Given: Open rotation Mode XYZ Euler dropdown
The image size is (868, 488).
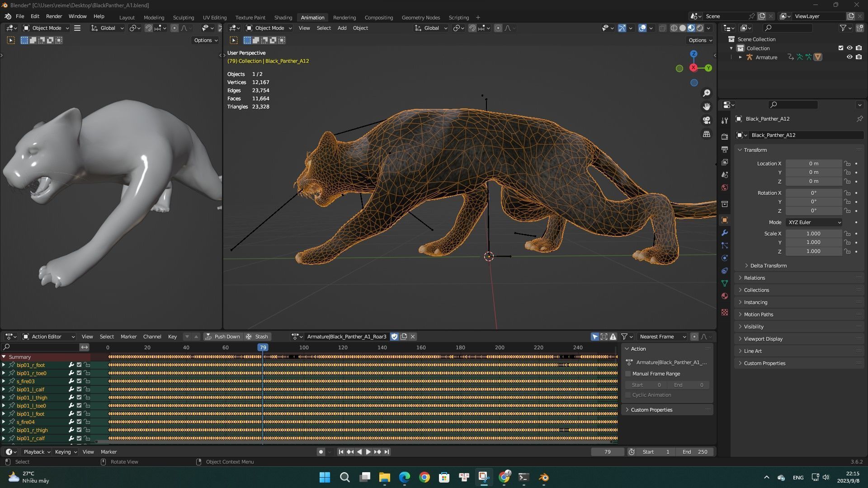Looking at the screenshot, I should click(814, 222).
